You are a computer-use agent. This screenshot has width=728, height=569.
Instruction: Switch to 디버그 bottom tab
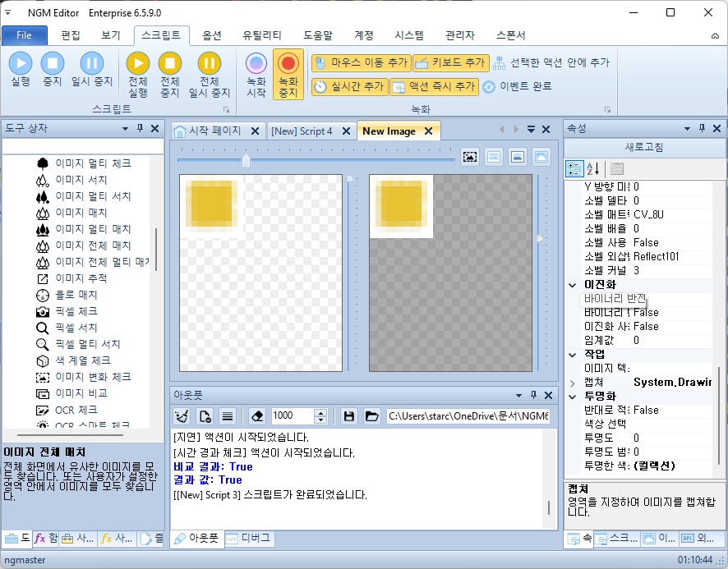coord(249,539)
